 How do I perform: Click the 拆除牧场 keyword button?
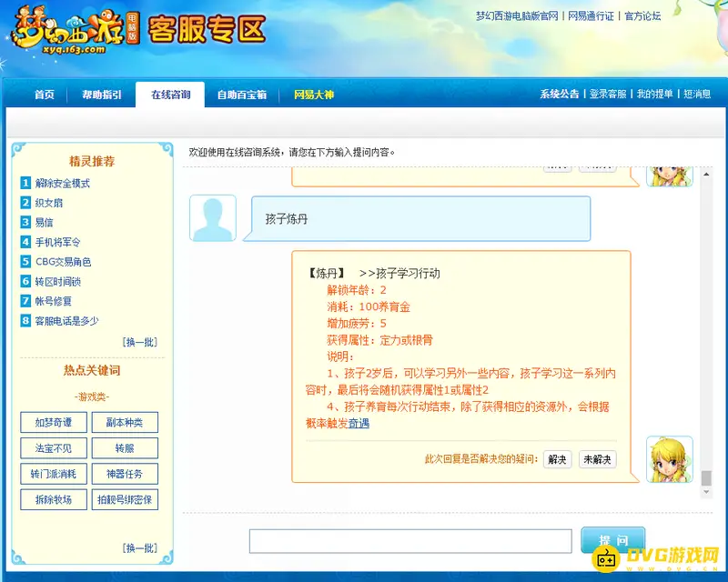click(54, 499)
